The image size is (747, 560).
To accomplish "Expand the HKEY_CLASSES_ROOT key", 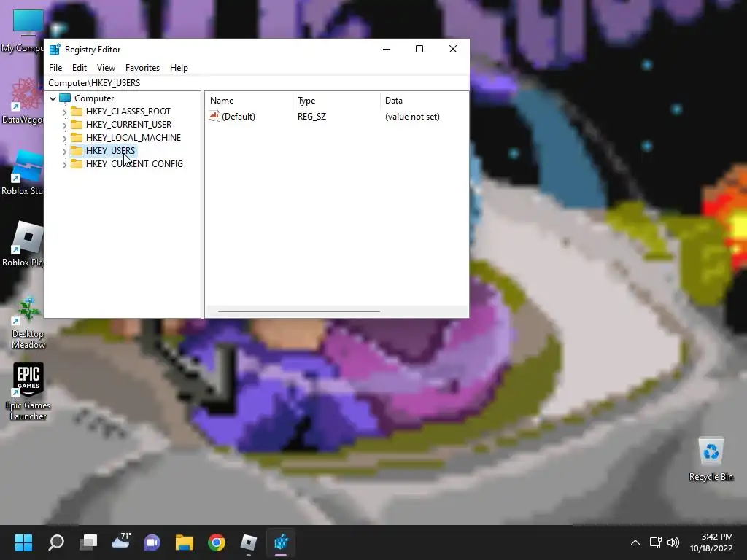I will click(x=64, y=112).
